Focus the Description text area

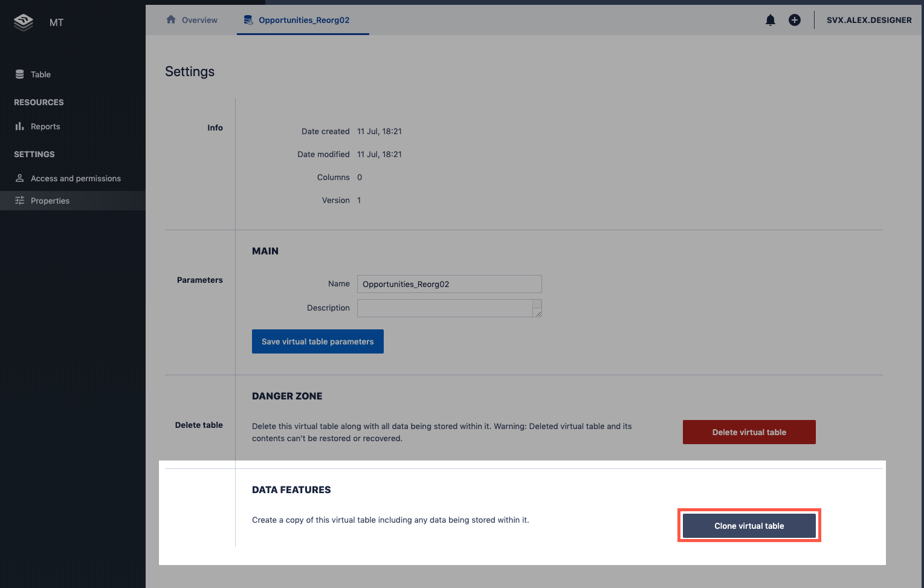pos(445,308)
